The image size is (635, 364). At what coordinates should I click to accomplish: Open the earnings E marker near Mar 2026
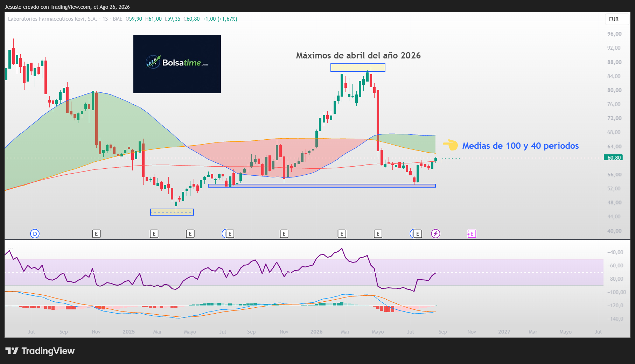[x=342, y=234]
